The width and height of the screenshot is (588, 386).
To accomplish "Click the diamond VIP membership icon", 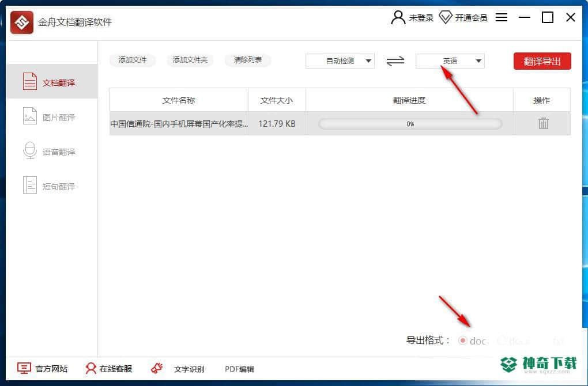I will 446,17.
